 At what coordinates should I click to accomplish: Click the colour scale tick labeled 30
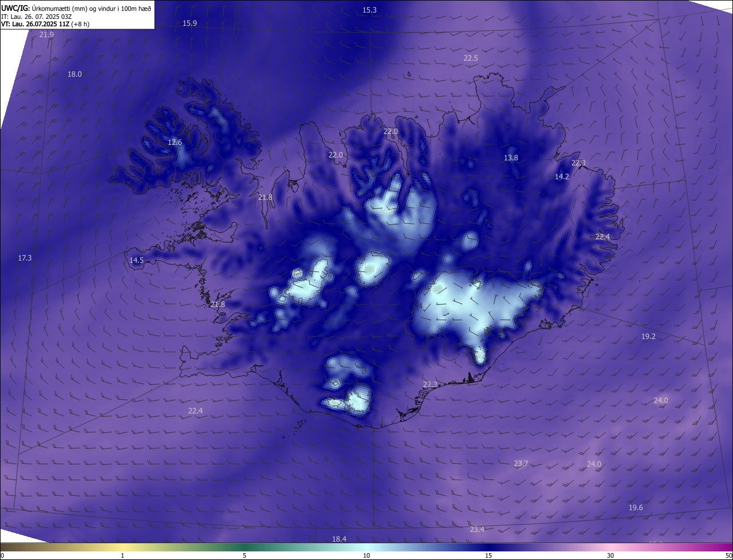point(610,555)
